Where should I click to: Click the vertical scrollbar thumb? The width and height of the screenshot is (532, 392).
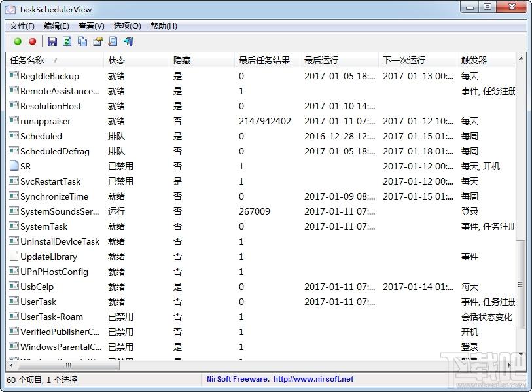click(521, 285)
